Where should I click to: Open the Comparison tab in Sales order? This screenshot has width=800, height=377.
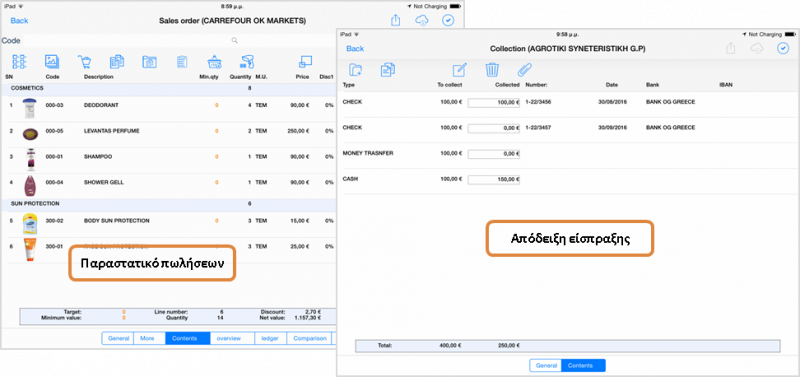[x=310, y=338]
